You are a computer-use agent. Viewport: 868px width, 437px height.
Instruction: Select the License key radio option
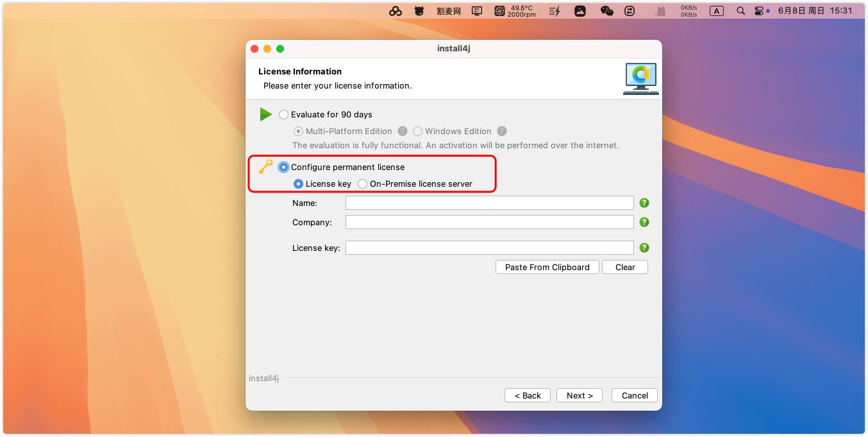click(298, 184)
